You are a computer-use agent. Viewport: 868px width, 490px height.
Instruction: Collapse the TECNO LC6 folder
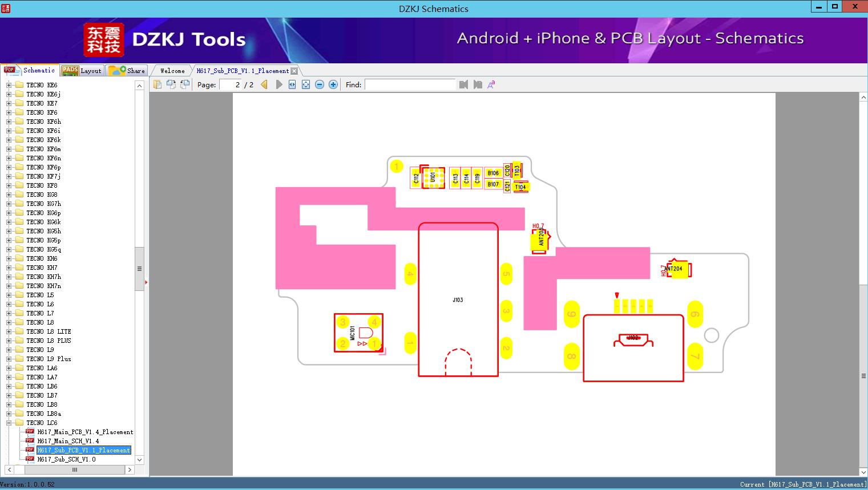[x=9, y=423]
